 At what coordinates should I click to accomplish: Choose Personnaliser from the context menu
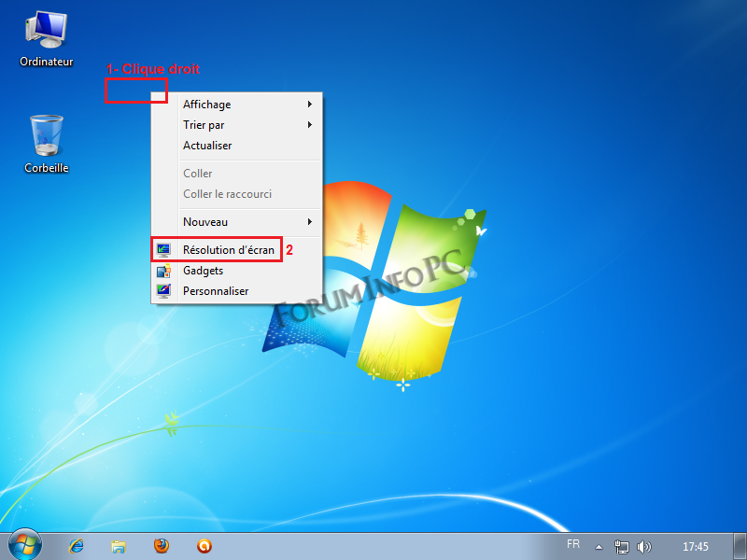tap(216, 291)
